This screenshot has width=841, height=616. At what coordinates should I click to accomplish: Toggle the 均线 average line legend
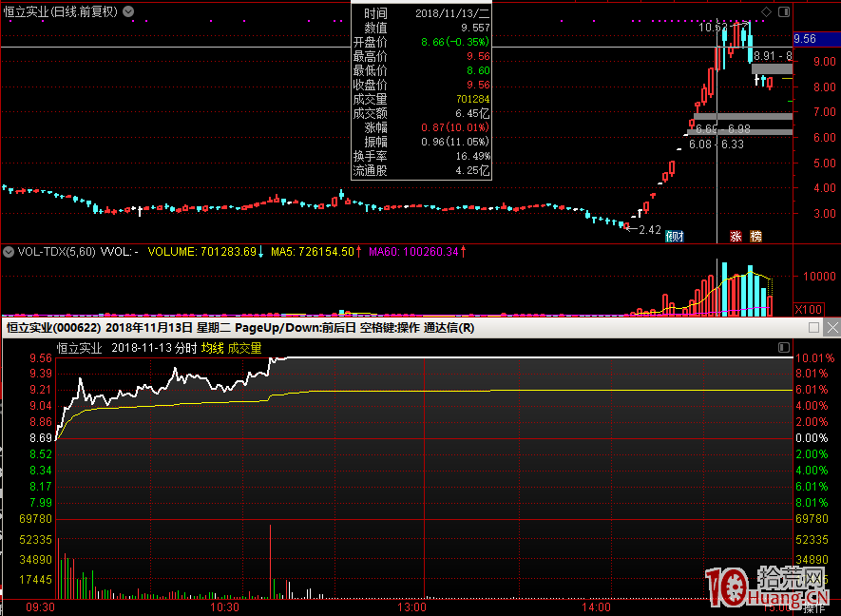[x=211, y=348]
